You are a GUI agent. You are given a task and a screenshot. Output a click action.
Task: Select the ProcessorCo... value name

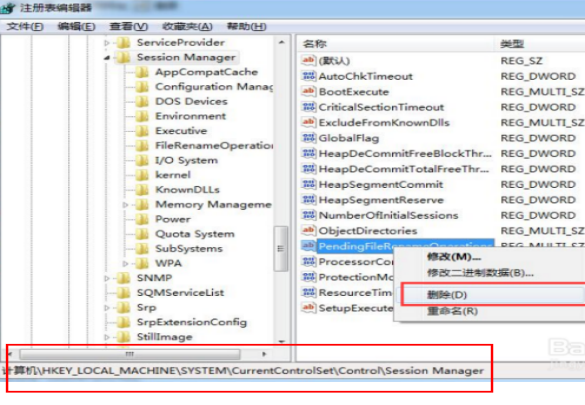(356, 262)
